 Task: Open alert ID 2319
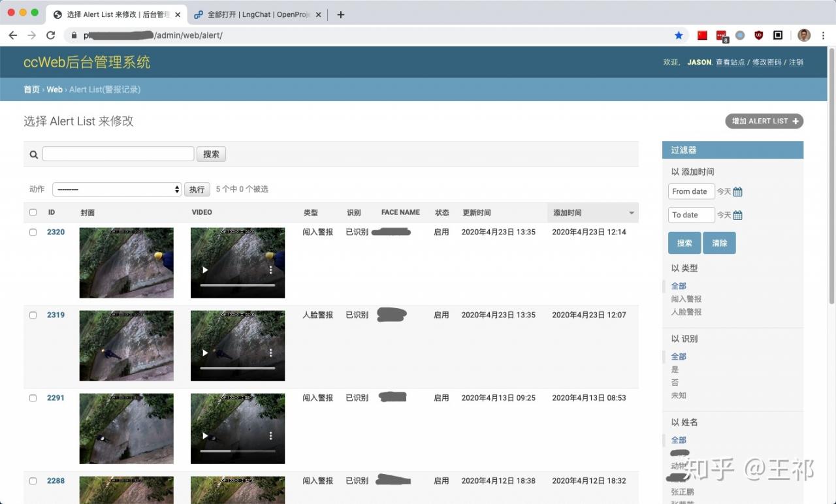56,315
